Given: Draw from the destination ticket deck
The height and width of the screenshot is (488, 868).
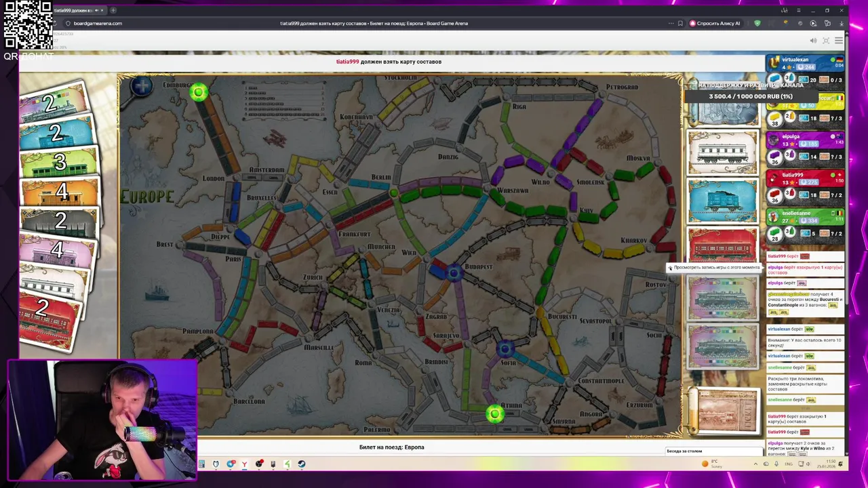Looking at the screenshot, I should click(x=723, y=411).
